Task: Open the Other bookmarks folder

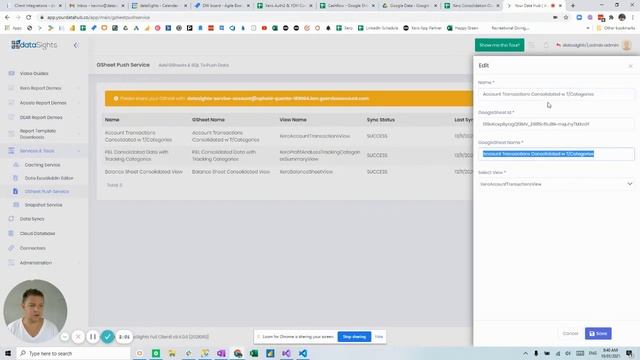Action: coord(616,28)
